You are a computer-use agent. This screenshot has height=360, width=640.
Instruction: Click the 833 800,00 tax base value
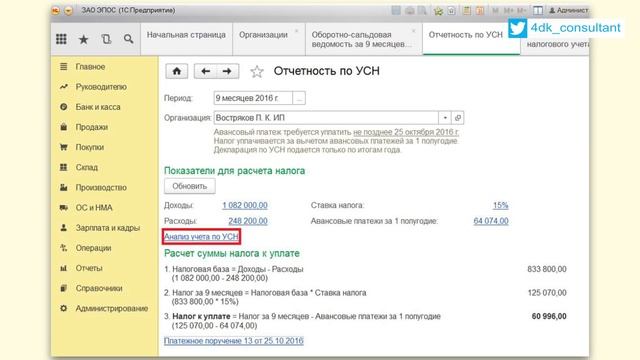547,269
